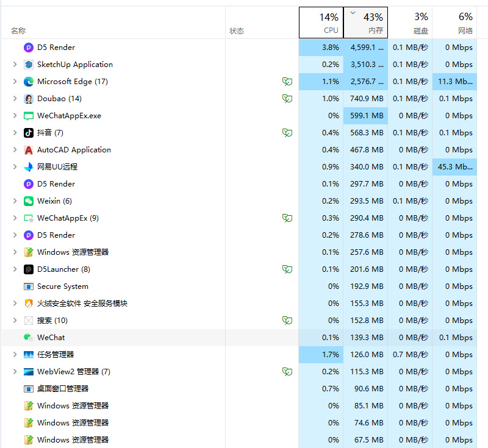Click the 599.1 MB memory cell
488x448 pixels.
365,116
